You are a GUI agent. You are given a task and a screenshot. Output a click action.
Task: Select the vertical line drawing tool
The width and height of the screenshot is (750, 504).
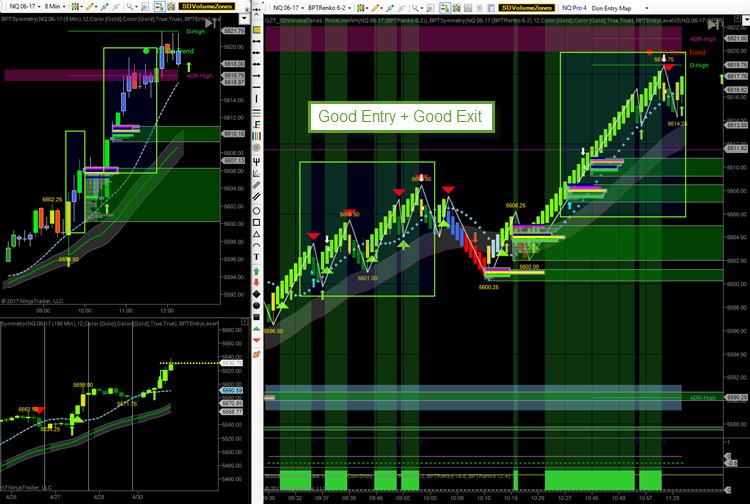pyautogui.click(x=256, y=99)
